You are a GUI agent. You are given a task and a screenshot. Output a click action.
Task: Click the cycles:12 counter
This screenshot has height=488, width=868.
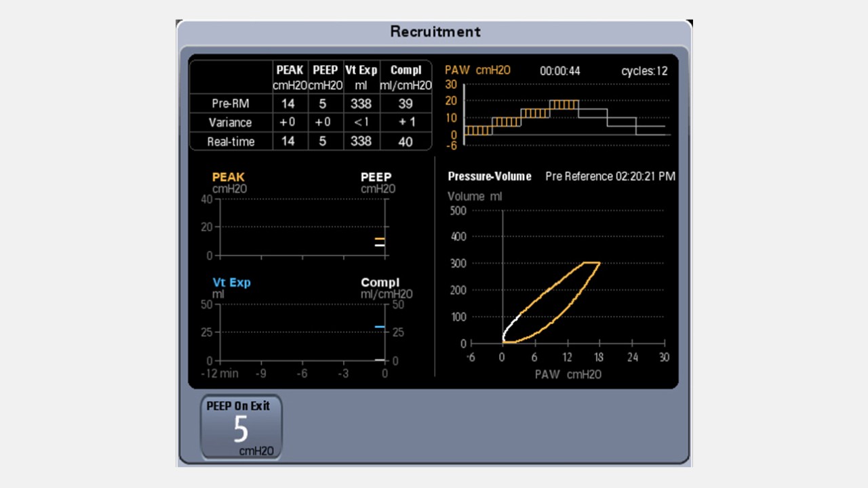(644, 71)
